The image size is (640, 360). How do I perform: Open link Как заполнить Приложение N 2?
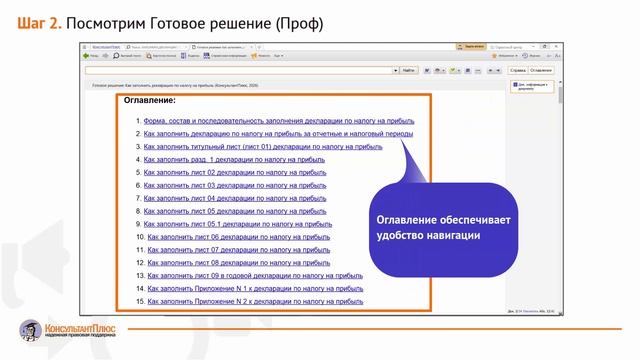pos(255,302)
